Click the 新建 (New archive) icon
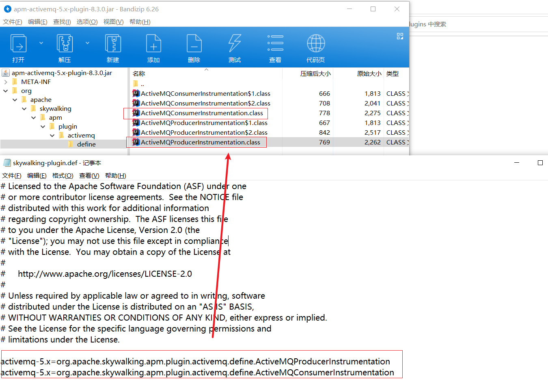 click(113, 43)
